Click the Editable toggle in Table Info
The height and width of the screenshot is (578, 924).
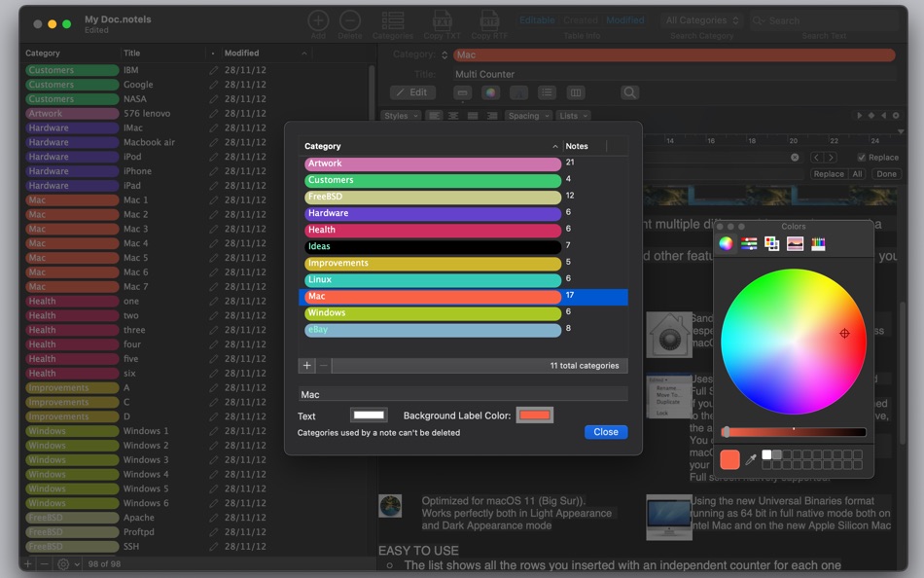coord(536,19)
